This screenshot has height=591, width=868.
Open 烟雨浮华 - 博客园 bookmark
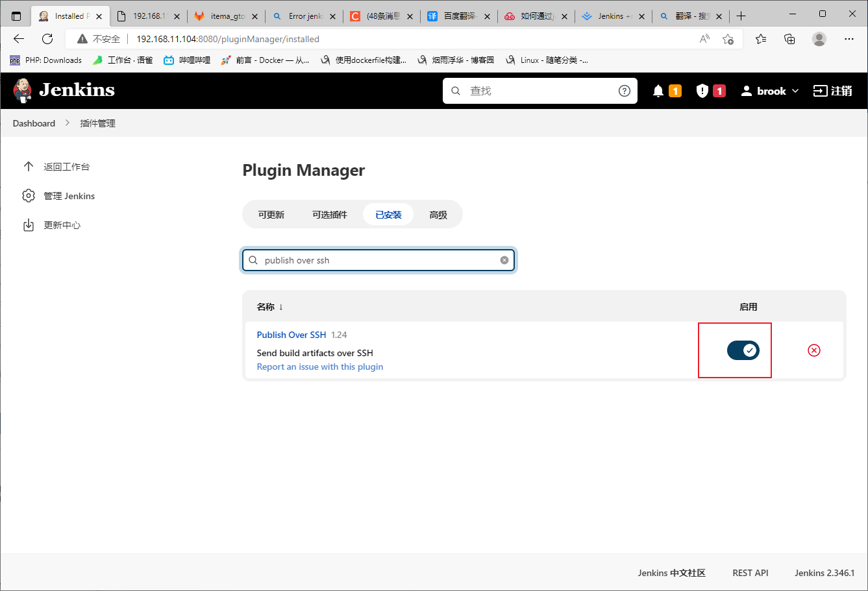456,60
